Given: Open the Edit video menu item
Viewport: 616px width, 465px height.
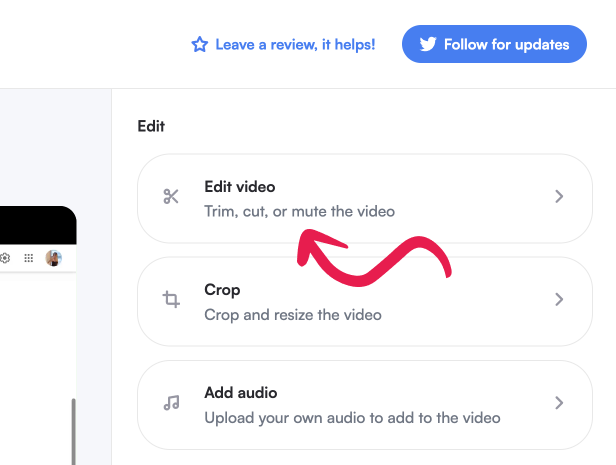Looking at the screenshot, I should click(239, 187).
